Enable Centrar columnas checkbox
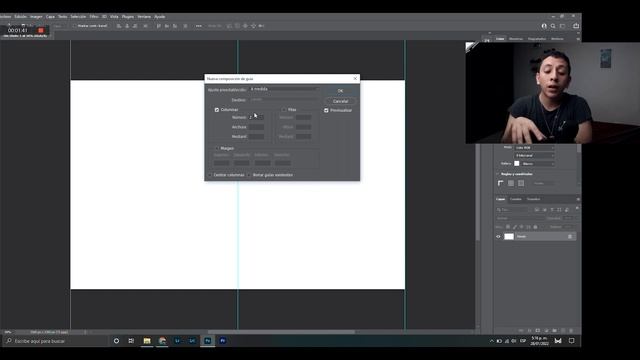Screen dimensions: 640x360 point(211,175)
